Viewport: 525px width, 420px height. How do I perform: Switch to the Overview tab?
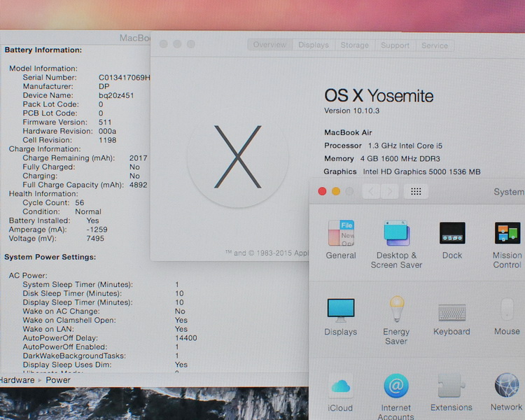(270, 45)
